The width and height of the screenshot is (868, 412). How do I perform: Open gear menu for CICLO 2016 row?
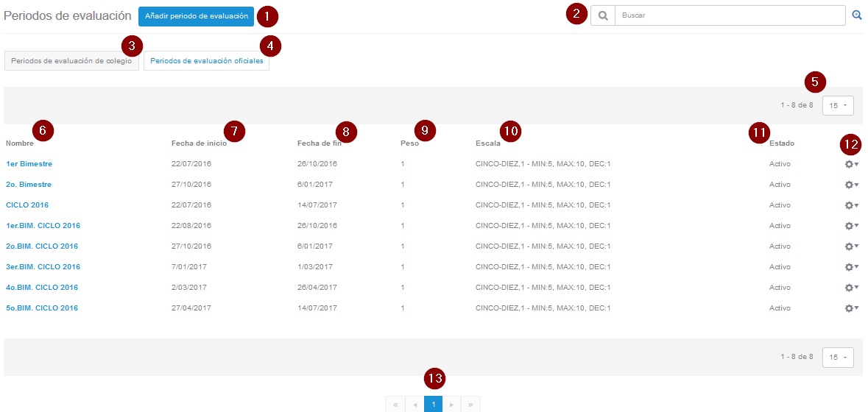coord(851,205)
